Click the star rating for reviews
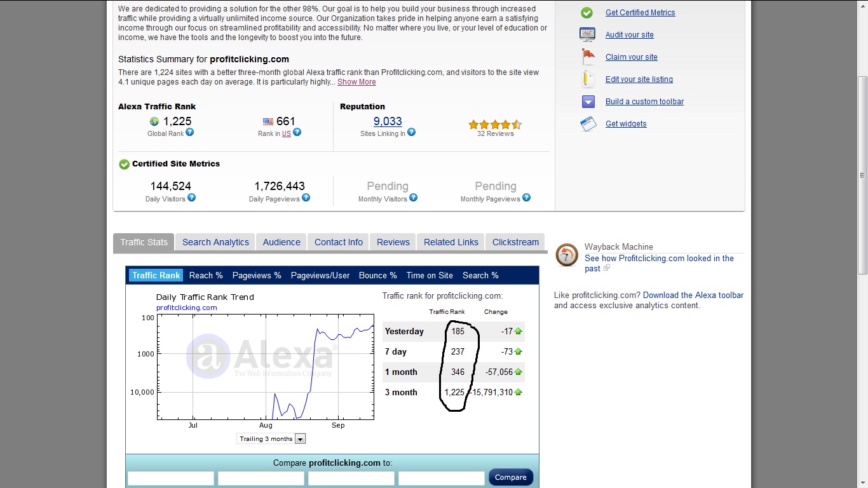This screenshot has width=868, height=488. point(495,124)
